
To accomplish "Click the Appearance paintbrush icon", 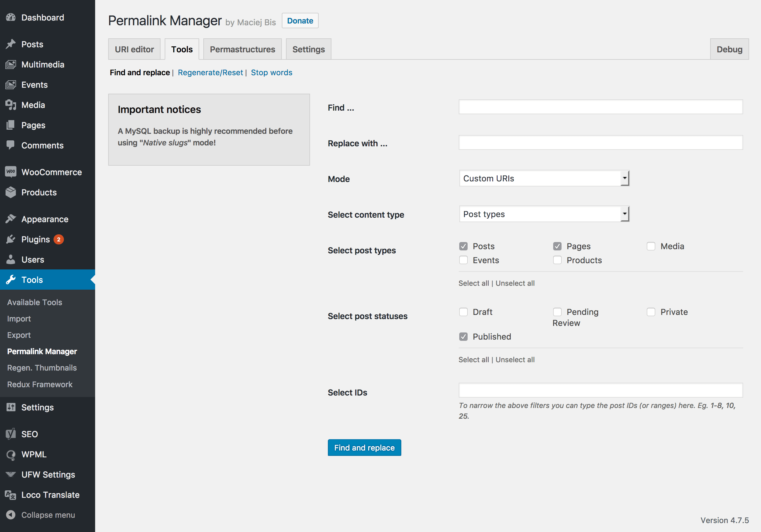I will pyautogui.click(x=11, y=219).
